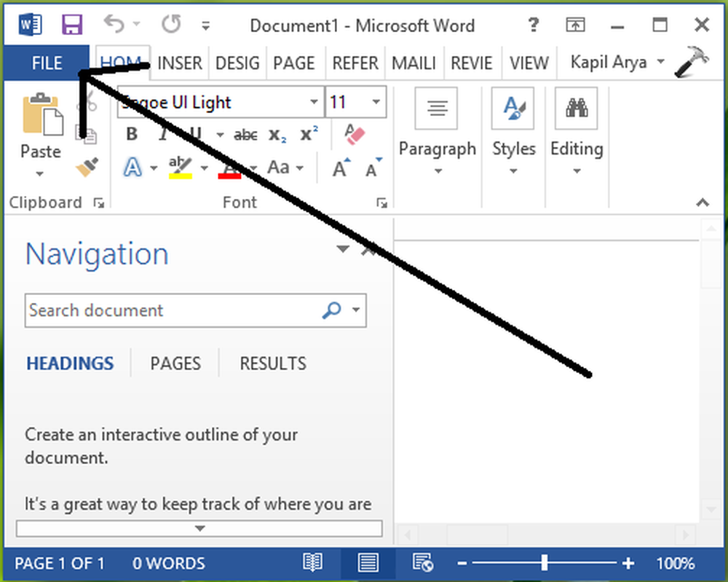Click the Search document field
Viewport: 728px width, 582px height.
(x=171, y=311)
